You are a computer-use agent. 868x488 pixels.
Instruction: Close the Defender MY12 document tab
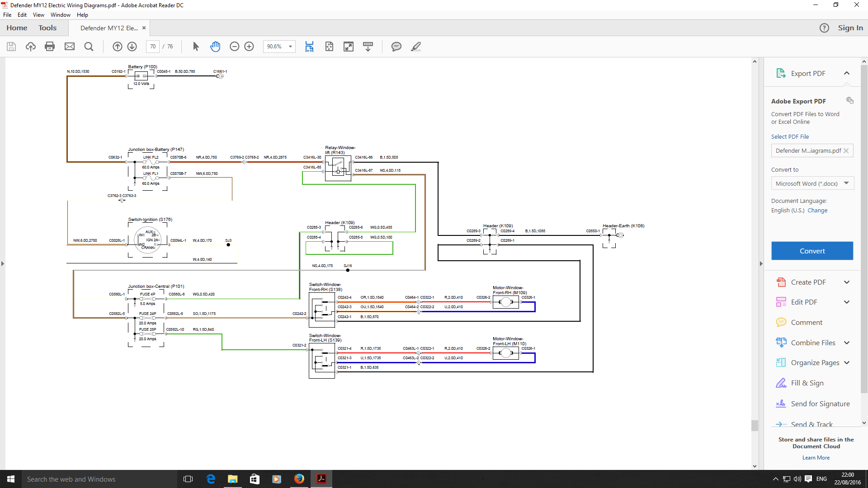(144, 28)
